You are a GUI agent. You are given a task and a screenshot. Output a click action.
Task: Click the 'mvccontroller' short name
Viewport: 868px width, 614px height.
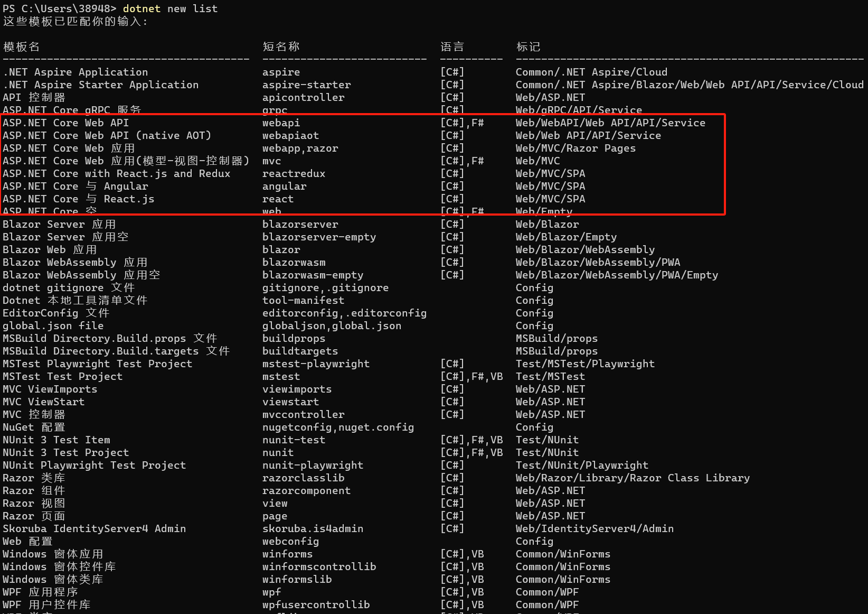click(x=304, y=414)
